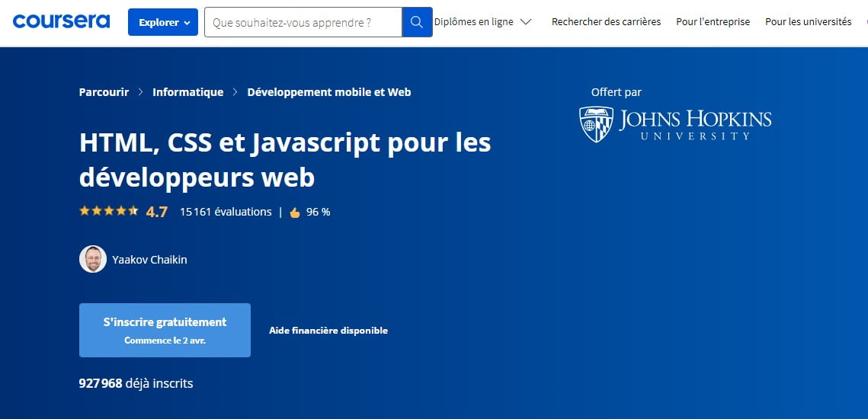This screenshot has width=868, height=419.
Task: Click the search field 'Que souhaitez-vous apprendre ?'
Action: tap(303, 22)
